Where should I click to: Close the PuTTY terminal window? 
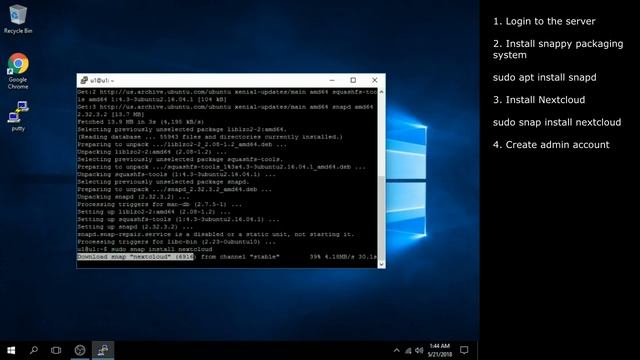(375, 80)
